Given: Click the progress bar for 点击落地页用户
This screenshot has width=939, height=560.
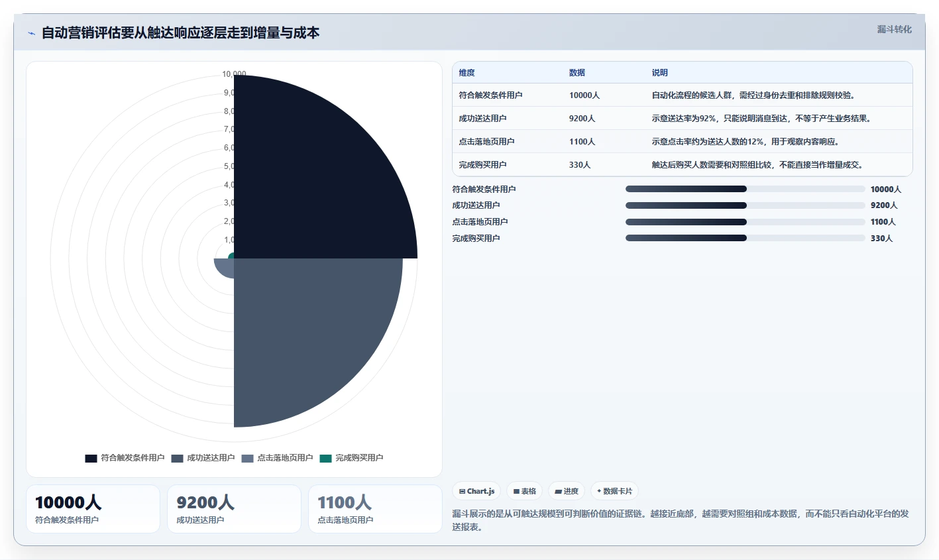Looking at the screenshot, I should coord(746,222).
